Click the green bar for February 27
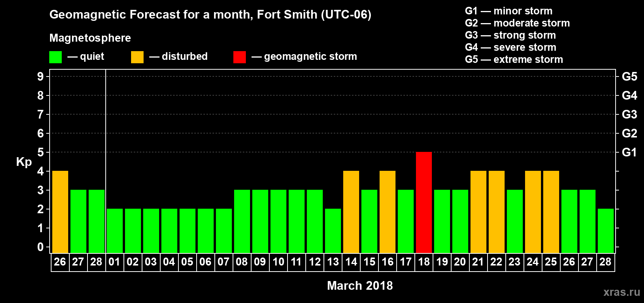The image size is (644, 303). [x=78, y=221]
